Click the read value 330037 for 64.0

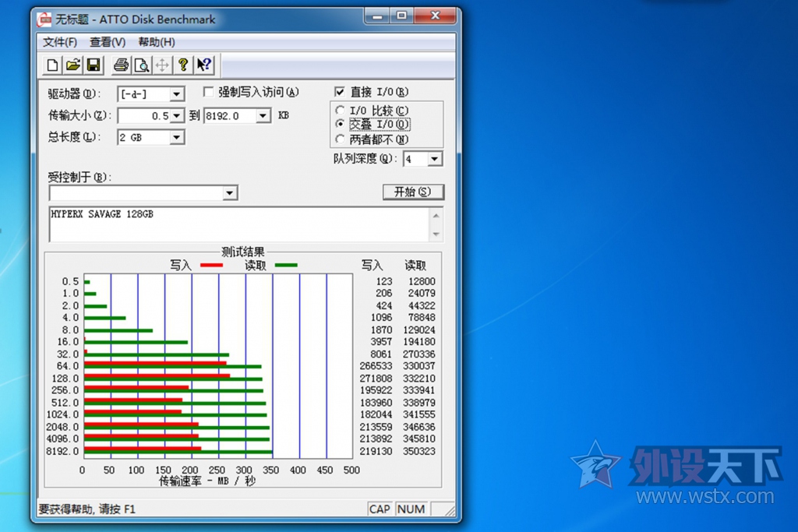click(418, 366)
